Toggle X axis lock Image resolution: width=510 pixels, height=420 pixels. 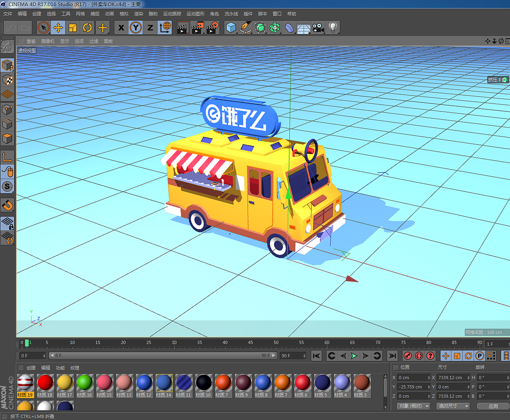point(121,27)
